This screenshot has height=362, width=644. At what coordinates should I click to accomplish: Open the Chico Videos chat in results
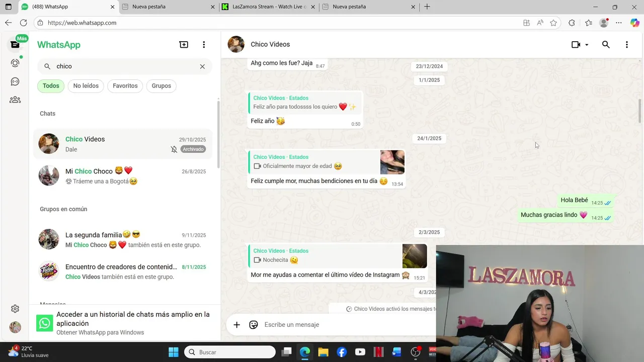click(123, 144)
